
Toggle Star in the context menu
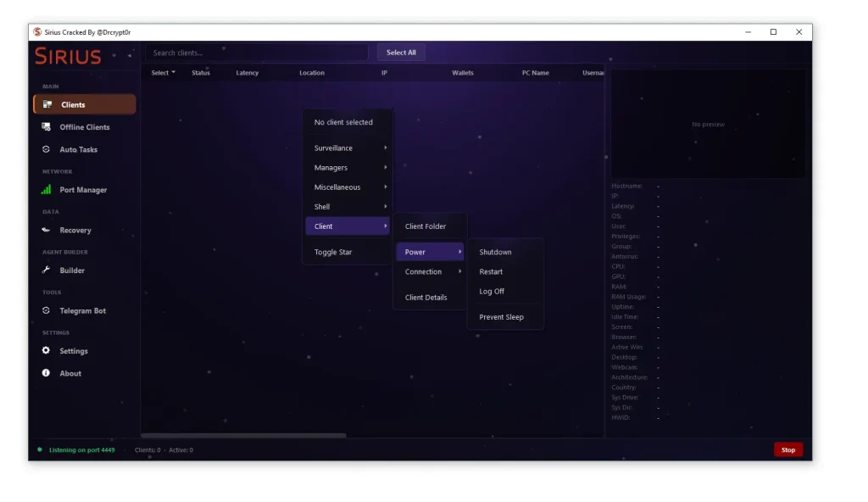pyautogui.click(x=333, y=252)
